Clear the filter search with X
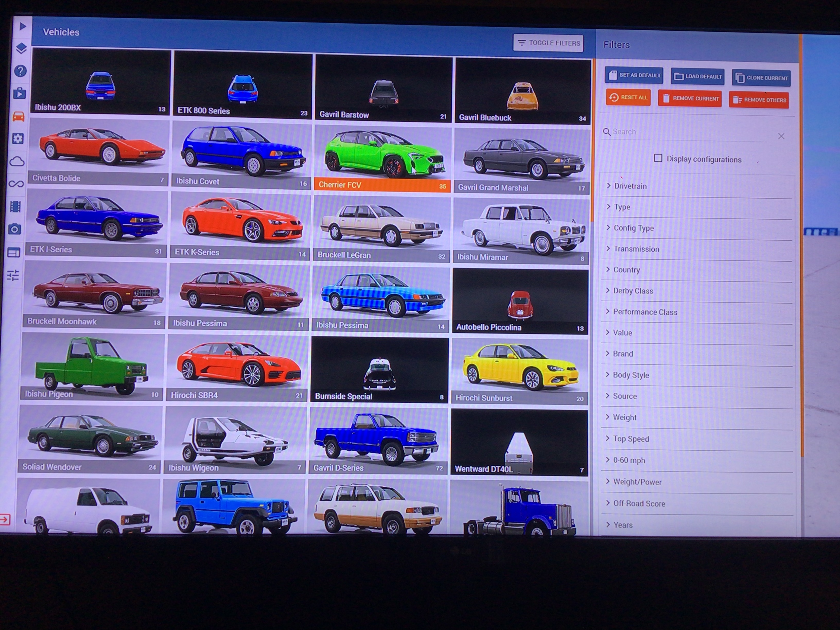Viewport: 840px width, 630px height. coord(781,136)
